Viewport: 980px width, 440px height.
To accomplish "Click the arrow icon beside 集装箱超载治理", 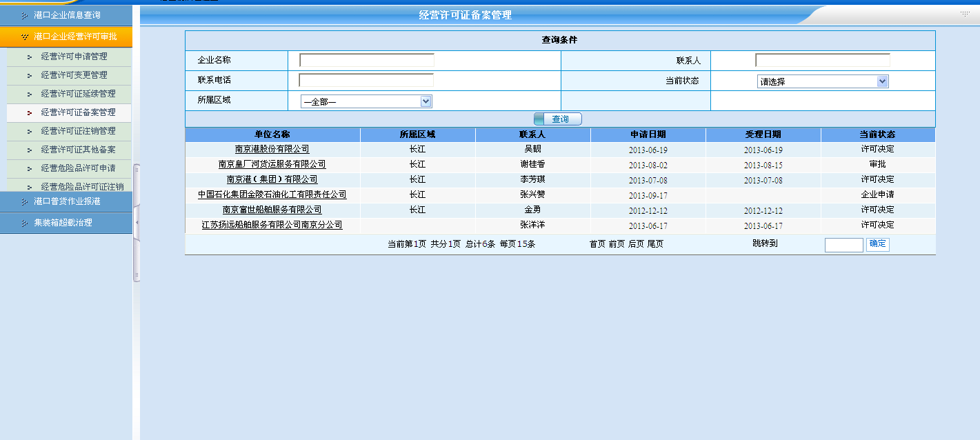I will (x=24, y=223).
